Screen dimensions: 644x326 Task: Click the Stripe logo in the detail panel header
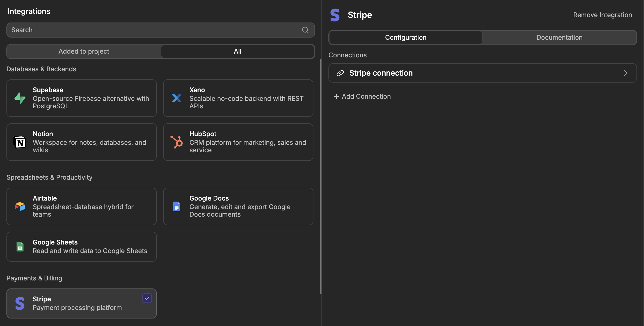[x=335, y=15]
